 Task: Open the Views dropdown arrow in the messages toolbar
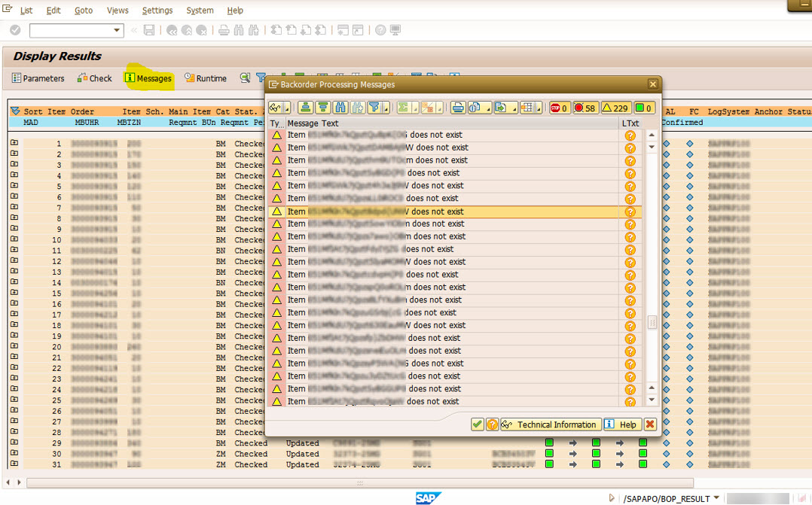tap(487, 108)
